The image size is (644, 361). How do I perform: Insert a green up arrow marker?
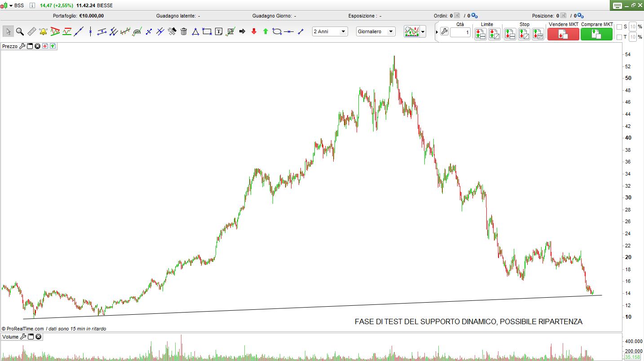coord(265,31)
